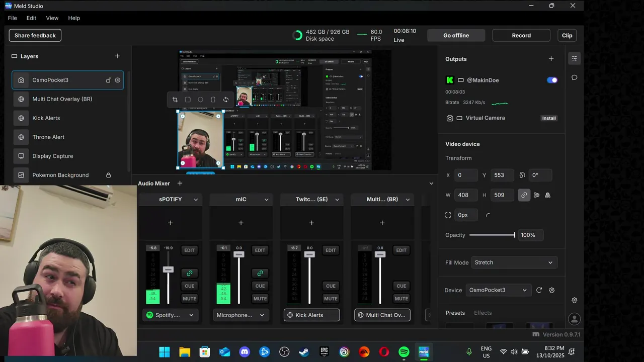This screenshot has height=362, width=644.
Task: Open Discord from the taskbar
Action: 245,352
